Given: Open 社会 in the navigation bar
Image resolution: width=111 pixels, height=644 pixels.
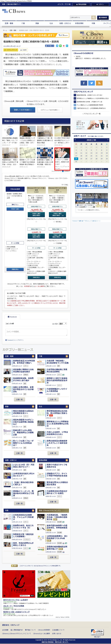Looking at the screenshot, I should [51, 23].
